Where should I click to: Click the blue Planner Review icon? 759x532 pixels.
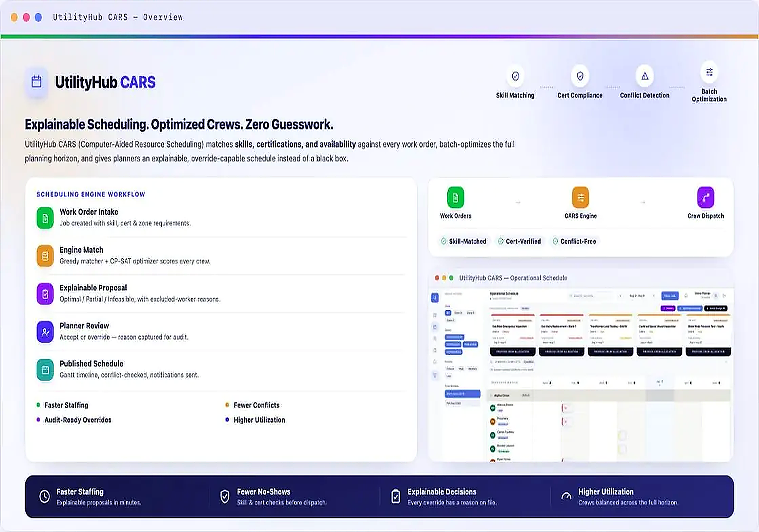[45, 332]
